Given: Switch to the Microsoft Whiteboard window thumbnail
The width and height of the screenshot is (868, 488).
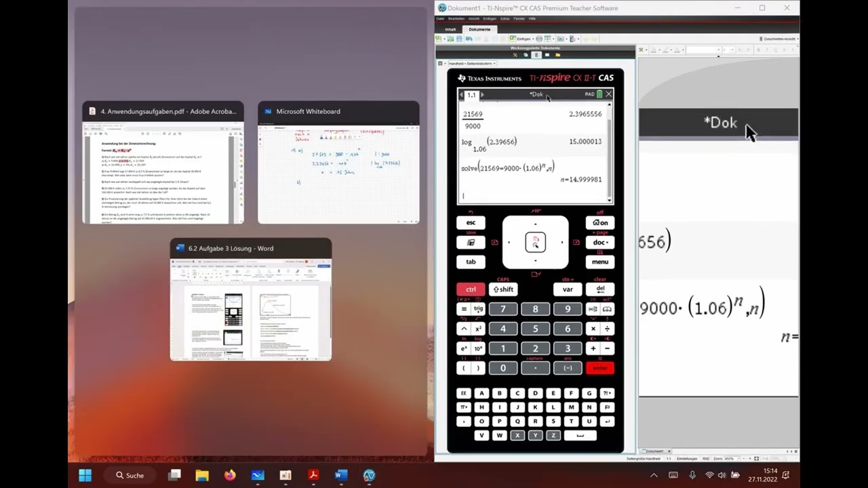Looking at the screenshot, I should [338, 163].
